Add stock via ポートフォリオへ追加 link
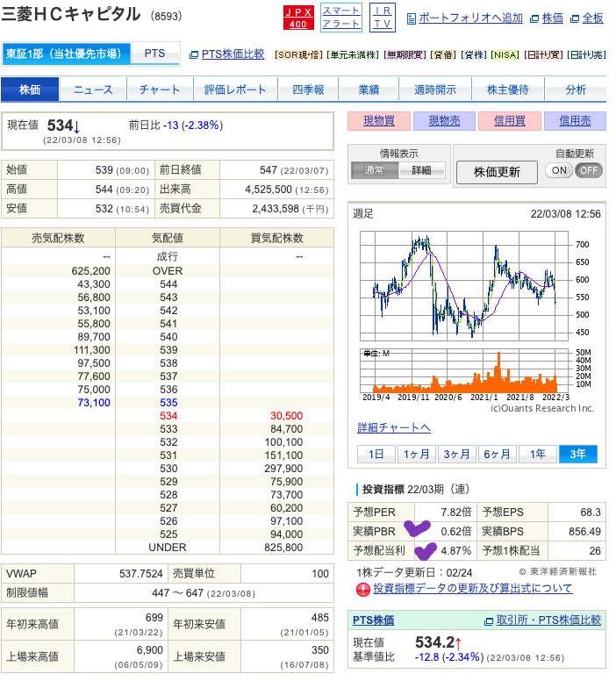Viewport: 616px width, 681px height. coord(470,18)
